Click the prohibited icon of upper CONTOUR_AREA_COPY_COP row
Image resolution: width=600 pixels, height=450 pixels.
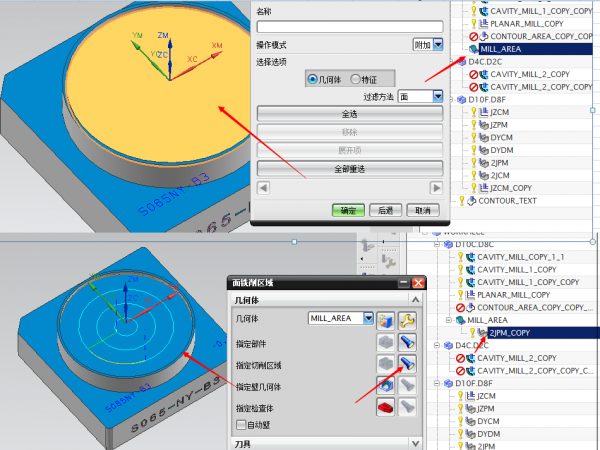(474, 36)
